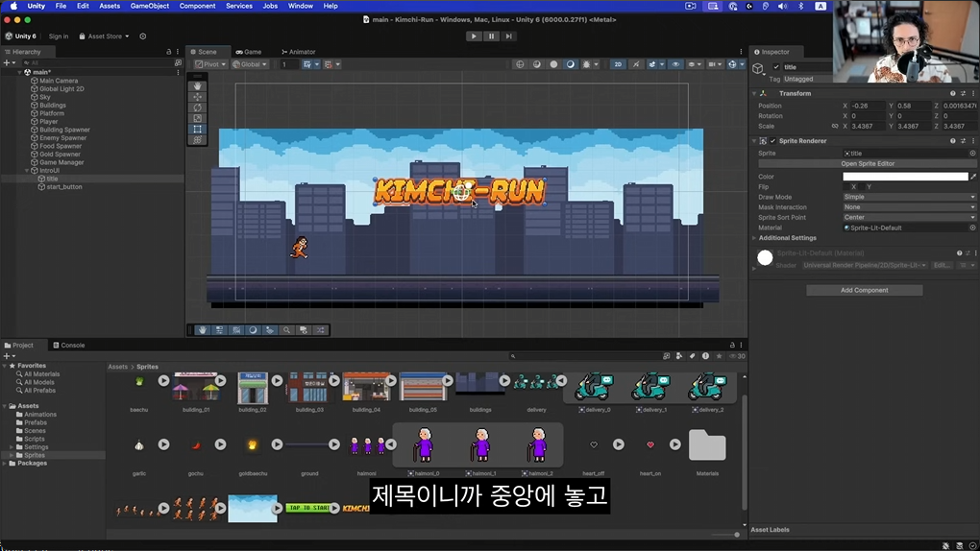Image resolution: width=980 pixels, height=551 pixels.
Task: Collapse the IntroUI hierarchy item
Action: point(27,171)
